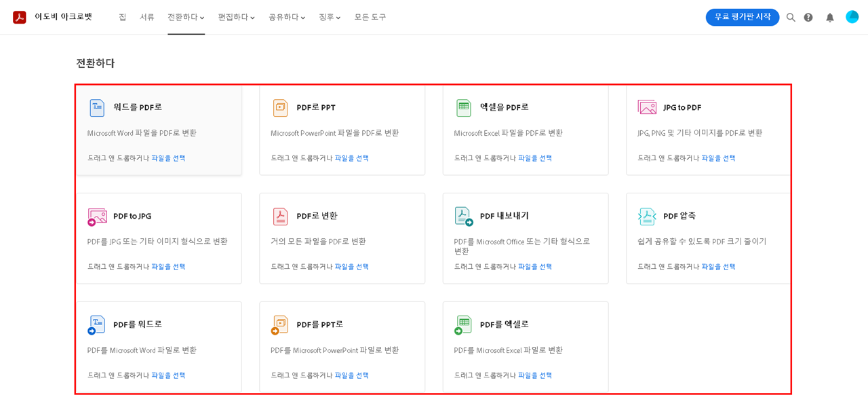Click the PDF 압축 card icon
This screenshot has width=868, height=410.
[x=647, y=217]
